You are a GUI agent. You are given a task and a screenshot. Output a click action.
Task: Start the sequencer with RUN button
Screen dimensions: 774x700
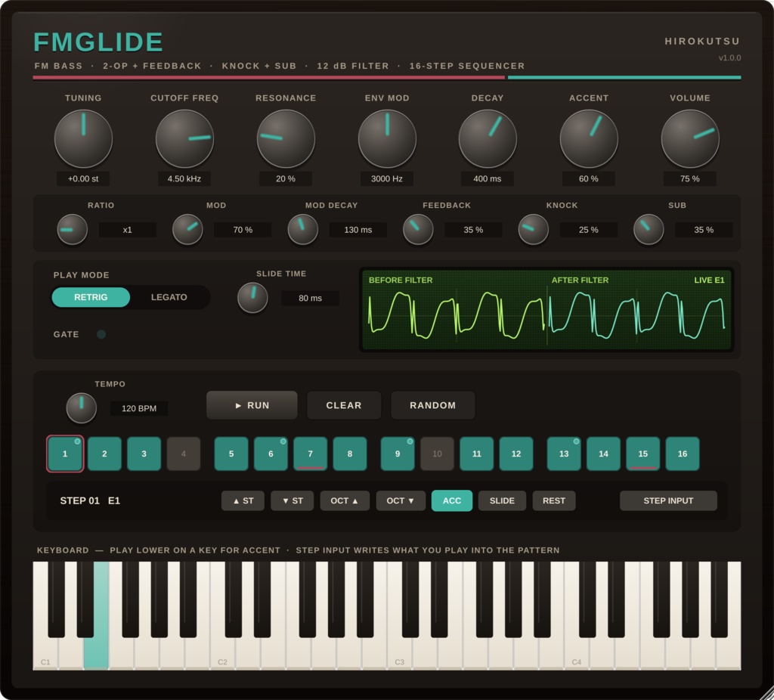252,405
